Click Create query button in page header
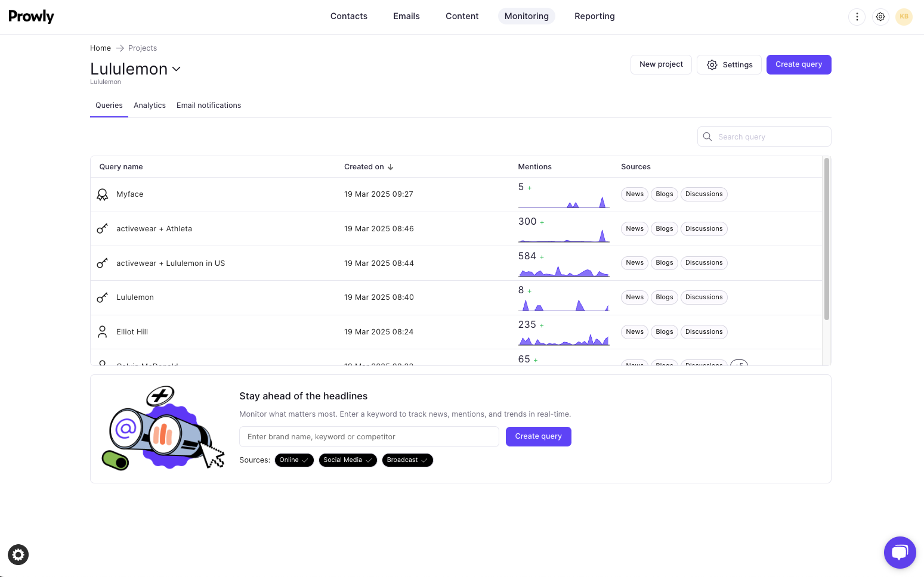Screen dimensions: 924x577 tap(799, 64)
